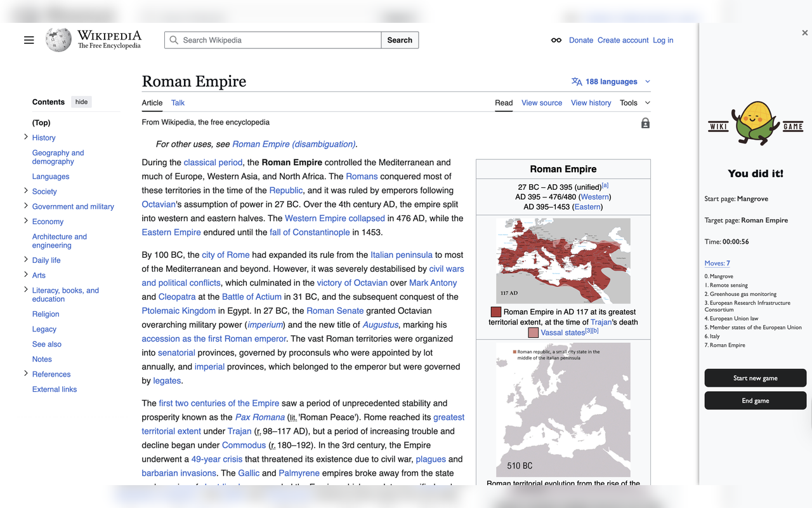Open the Western link in infobox
The image size is (812, 508).
point(594,197)
